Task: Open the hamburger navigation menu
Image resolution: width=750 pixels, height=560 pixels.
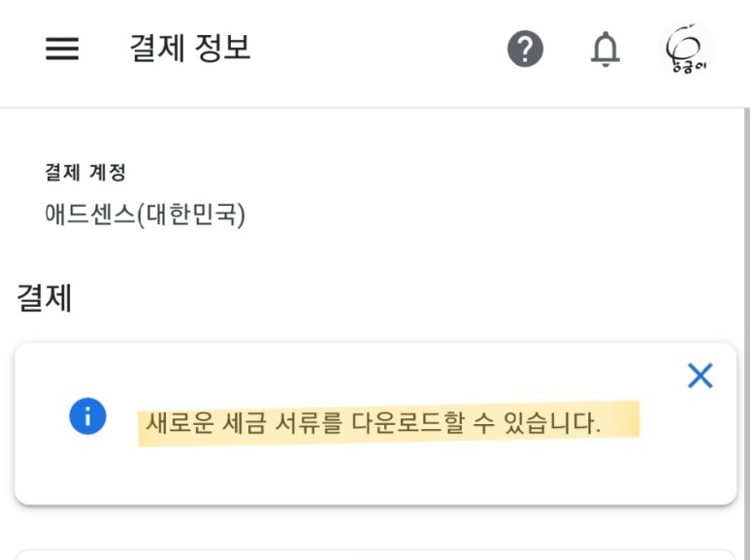Action: (x=62, y=49)
